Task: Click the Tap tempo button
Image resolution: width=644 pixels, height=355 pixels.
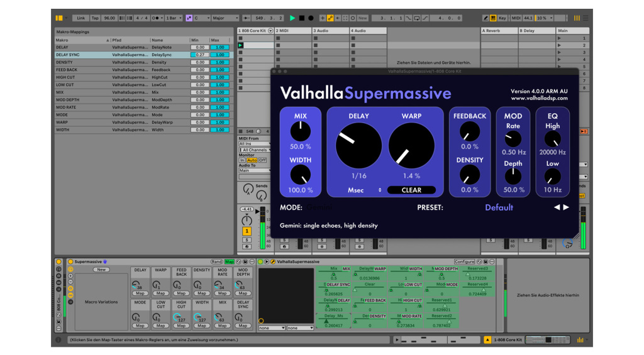Action: (95, 18)
